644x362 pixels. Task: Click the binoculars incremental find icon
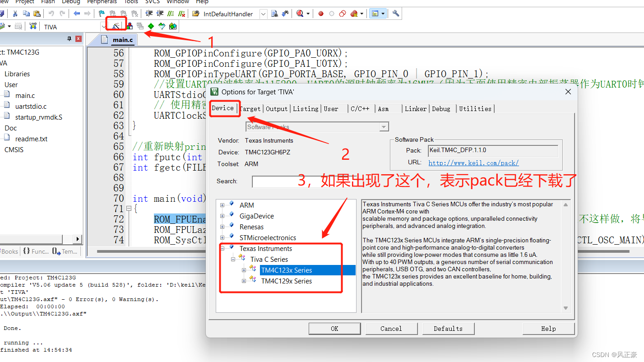coord(285,14)
